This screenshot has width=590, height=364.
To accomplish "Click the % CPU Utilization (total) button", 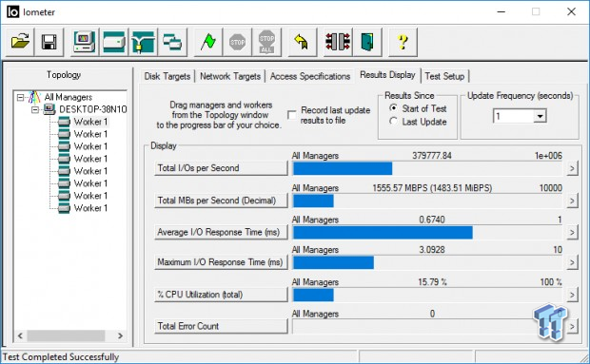I will [x=221, y=295].
